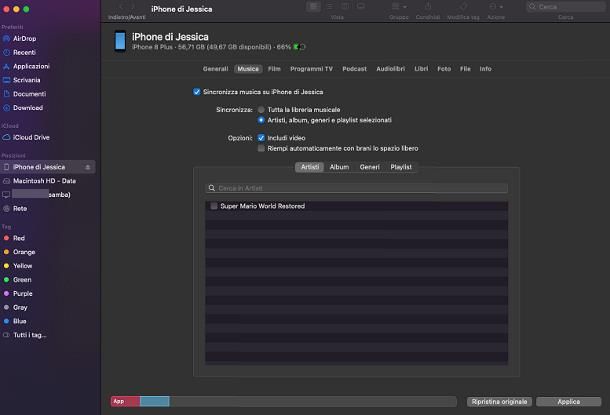Eject iPhone di Jessica
The width and height of the screenshot is (610, 415).
(x=88, y=167)
